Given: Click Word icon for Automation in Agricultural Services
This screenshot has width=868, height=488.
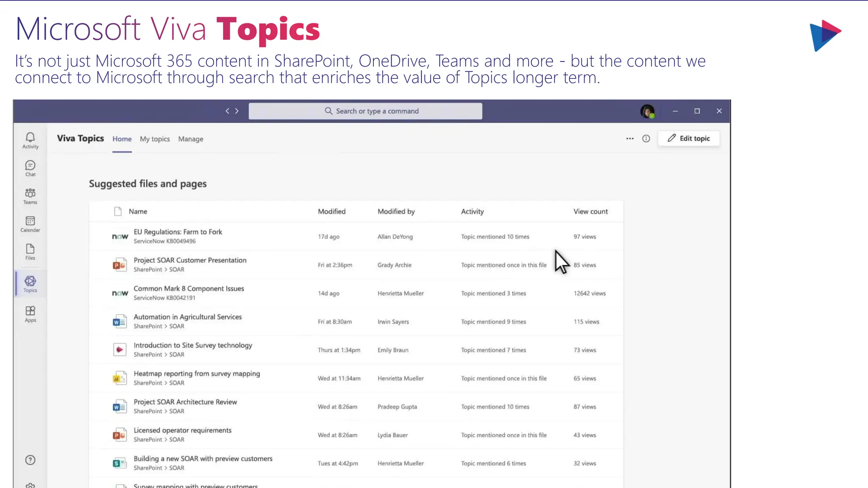Looking at the screenshot, I should point(120,322).
